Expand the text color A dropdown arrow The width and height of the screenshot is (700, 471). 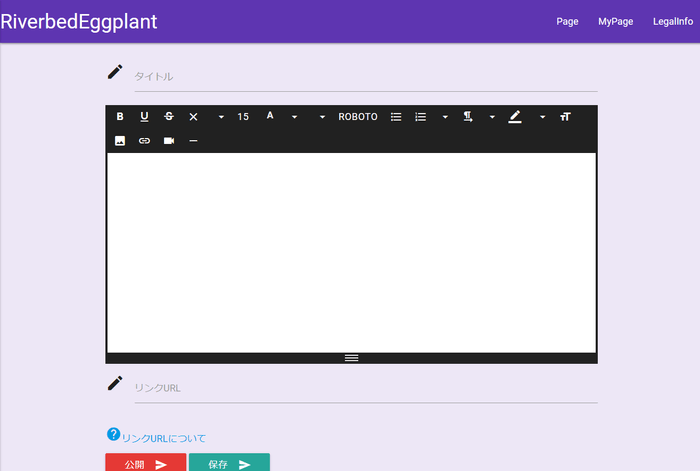point(294,117)
